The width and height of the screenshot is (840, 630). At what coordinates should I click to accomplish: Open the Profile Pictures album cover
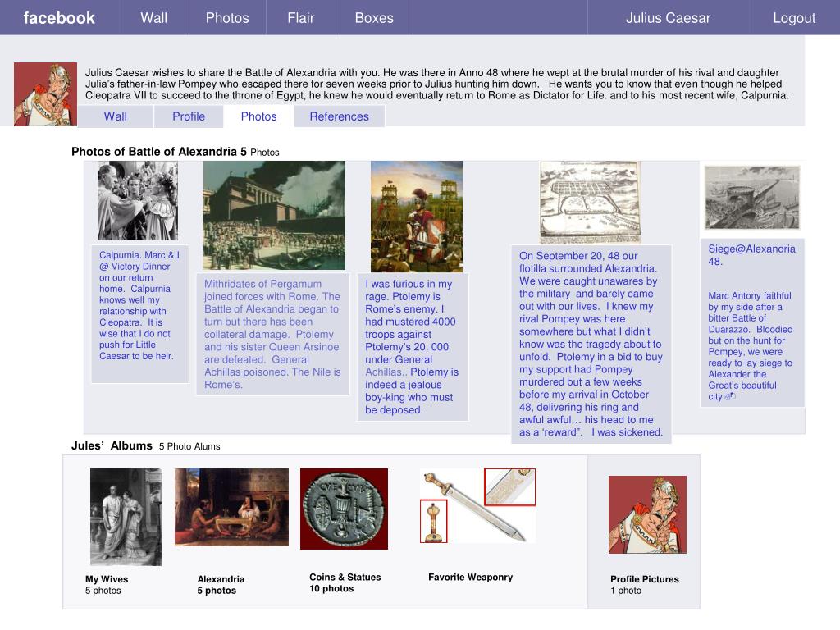coord(647,514)
